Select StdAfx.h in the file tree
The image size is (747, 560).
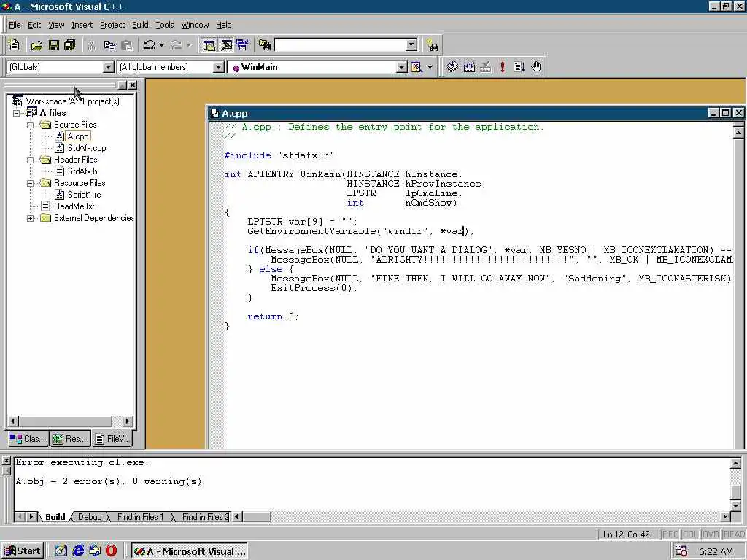pos(82,171)
